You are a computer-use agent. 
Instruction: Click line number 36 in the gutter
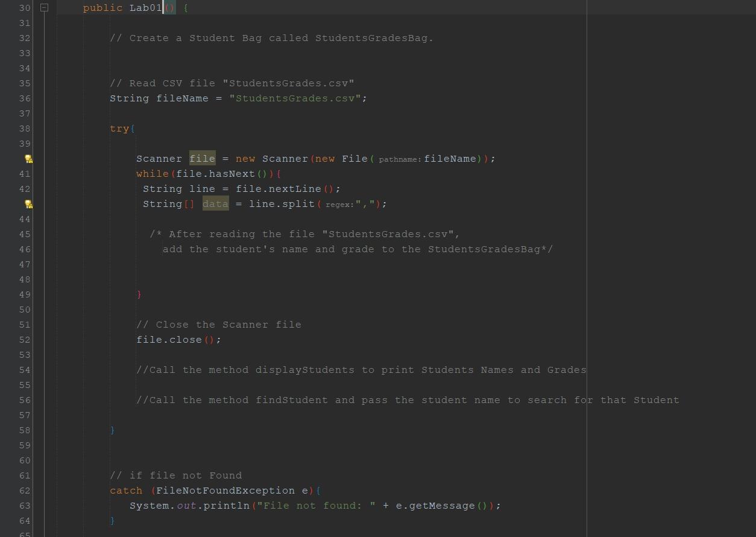(24, 98)
